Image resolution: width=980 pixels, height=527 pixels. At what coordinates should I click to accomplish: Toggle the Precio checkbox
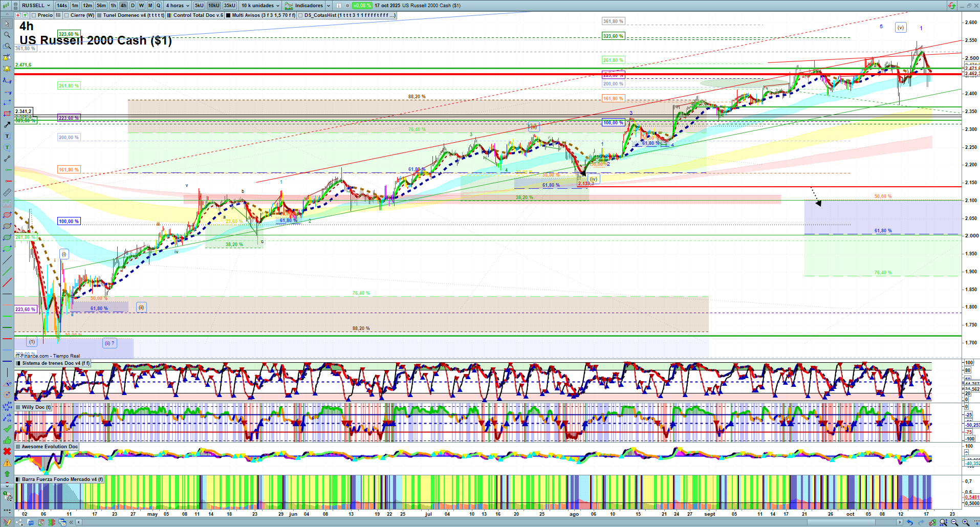[x=34, y=15]
